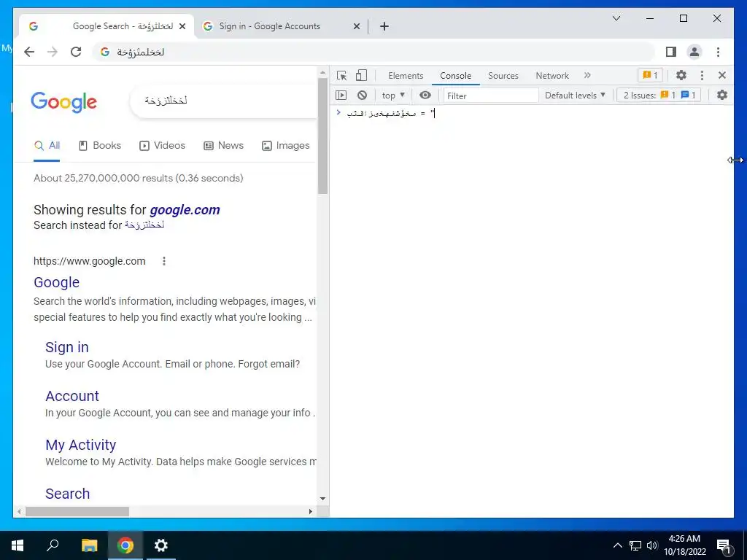Create live expression with the eye icon
This screenshot has height=560, width=747.
point(425,96)
